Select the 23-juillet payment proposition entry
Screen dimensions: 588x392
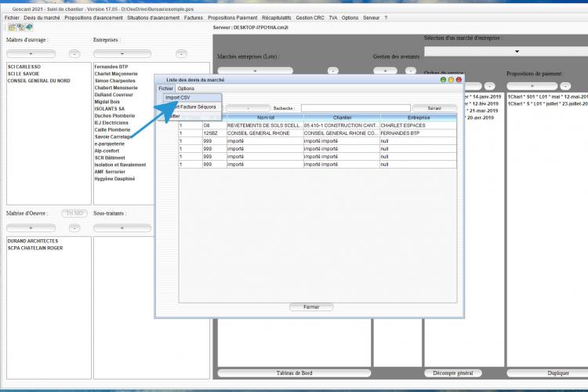coord(547,104)
